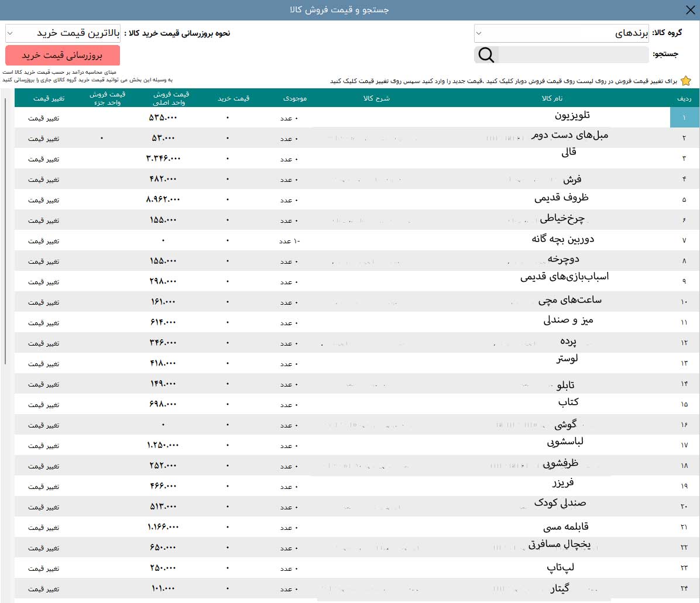
Task: Select the گوشی item name
Action: pyautogui.click(x=565, y=424)
